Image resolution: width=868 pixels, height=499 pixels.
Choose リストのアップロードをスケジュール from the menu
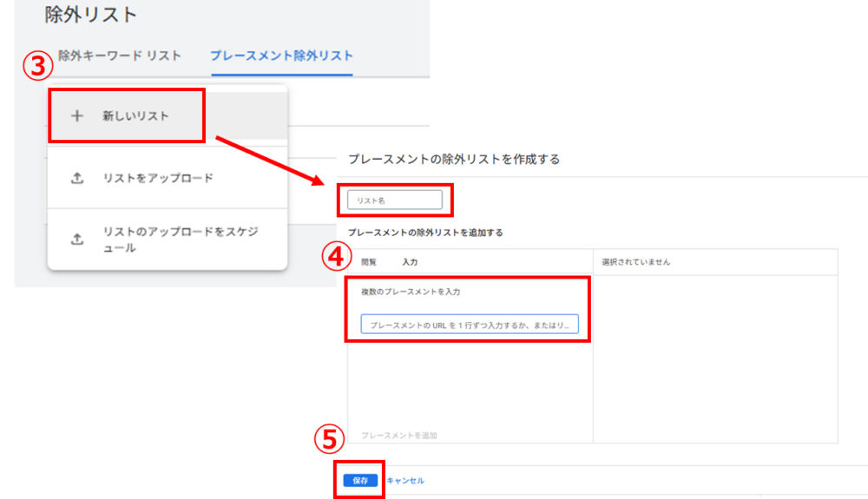[180, 240]
